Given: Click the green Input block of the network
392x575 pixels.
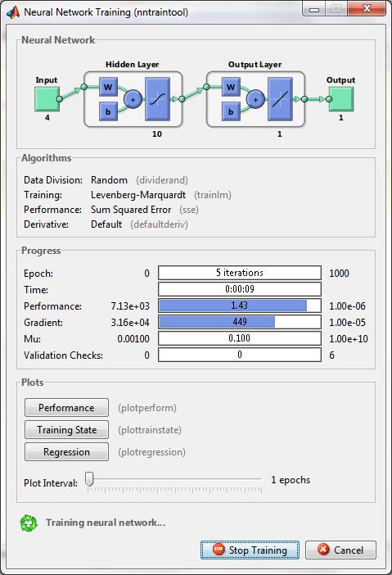Looking at the screenshot, I should (x=47, y=98).
